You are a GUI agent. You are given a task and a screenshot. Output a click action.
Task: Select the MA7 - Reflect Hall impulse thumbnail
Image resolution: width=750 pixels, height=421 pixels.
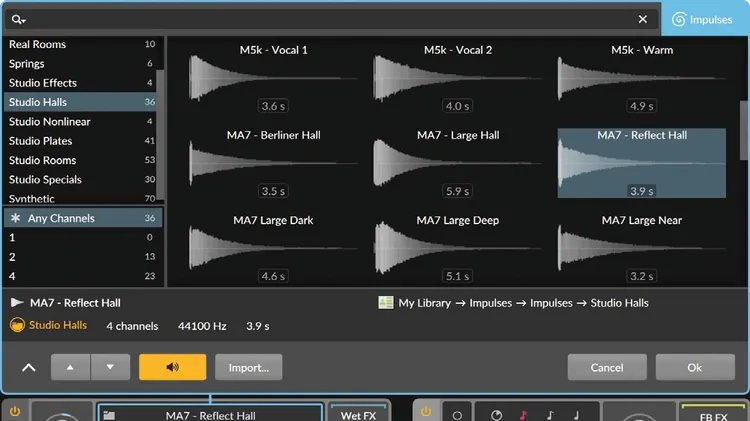(x=642, y=163)
